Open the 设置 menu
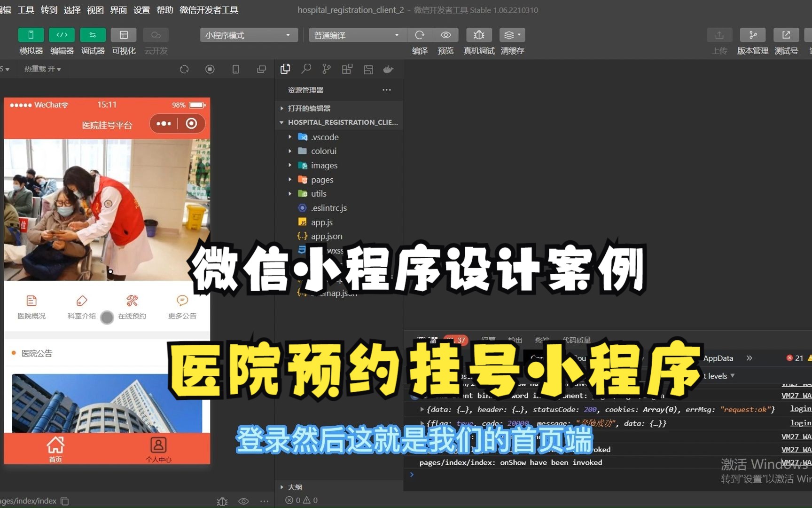The height and width of the screenshot is (508, 812). (x=141, y=10)
